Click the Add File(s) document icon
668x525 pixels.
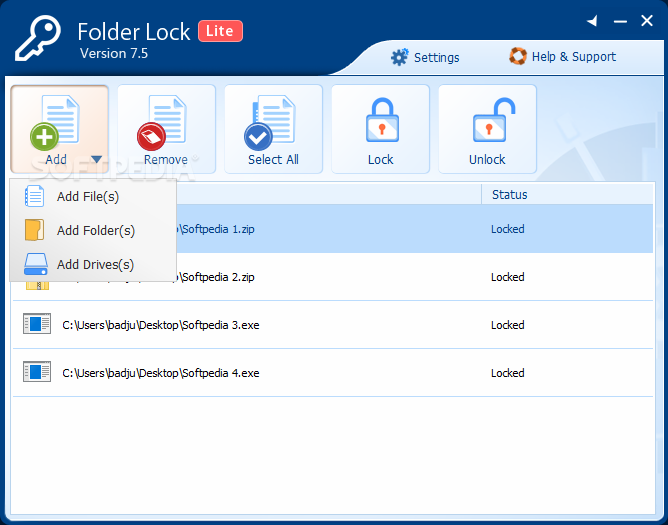(35, 196)
